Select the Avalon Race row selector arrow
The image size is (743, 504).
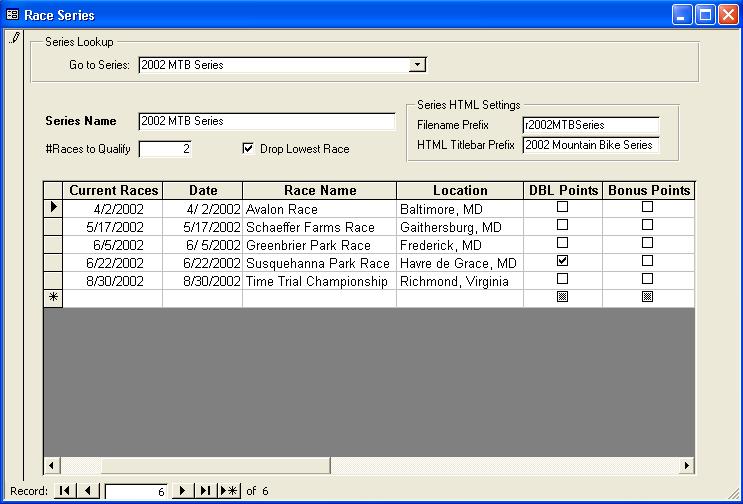[x=53, y=208]
